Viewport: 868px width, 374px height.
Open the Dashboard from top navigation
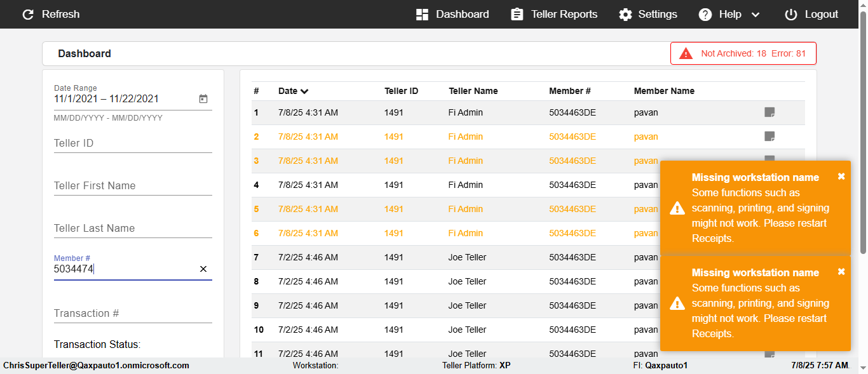click(452, 15)
